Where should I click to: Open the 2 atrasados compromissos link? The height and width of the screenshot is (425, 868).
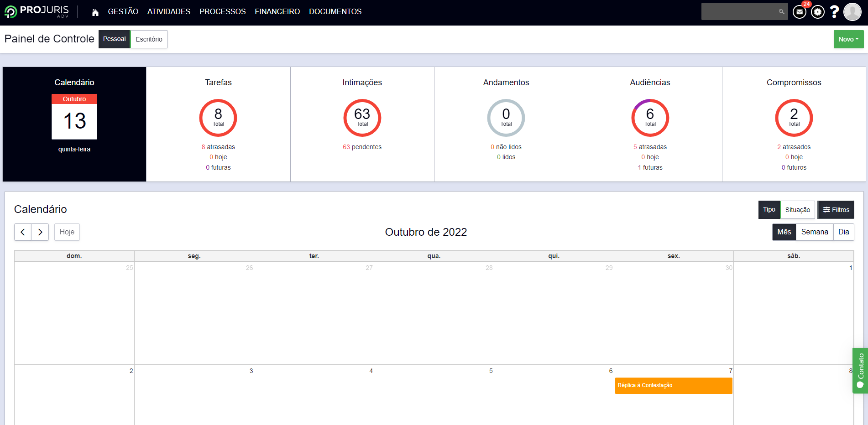[x=794, y=147]
